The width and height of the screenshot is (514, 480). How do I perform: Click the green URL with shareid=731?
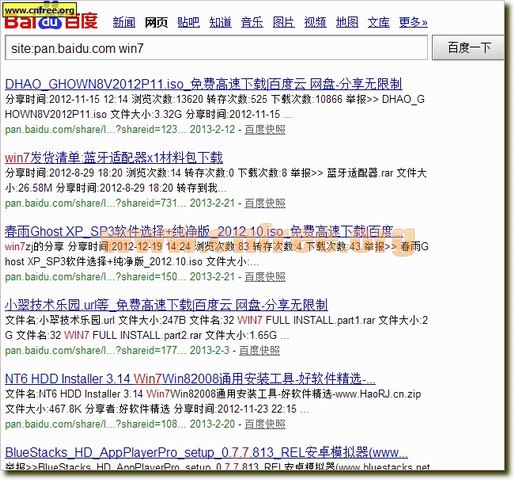coord(96,203)
